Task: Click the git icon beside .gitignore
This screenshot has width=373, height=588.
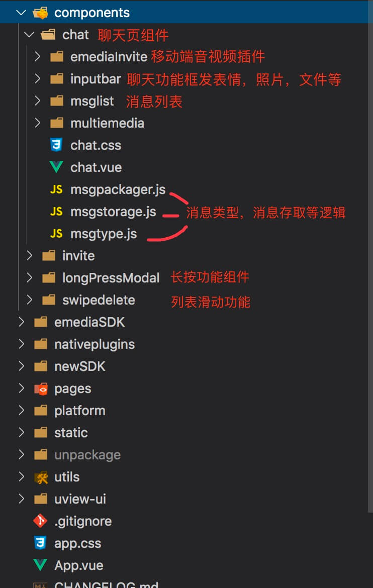Action: pos(40,521)
